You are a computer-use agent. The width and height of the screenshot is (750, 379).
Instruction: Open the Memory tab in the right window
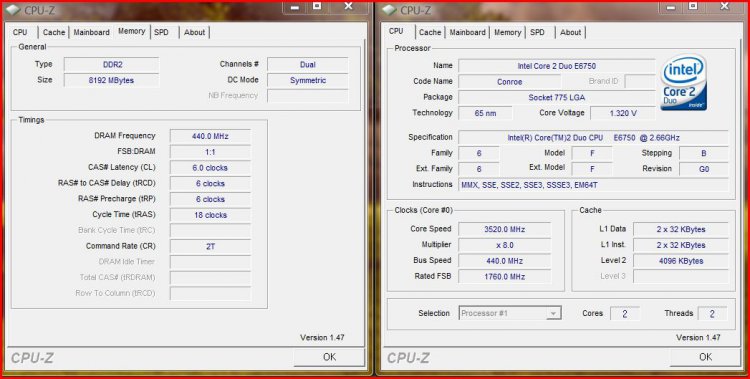pyautogui.click(x=507, y=32)
